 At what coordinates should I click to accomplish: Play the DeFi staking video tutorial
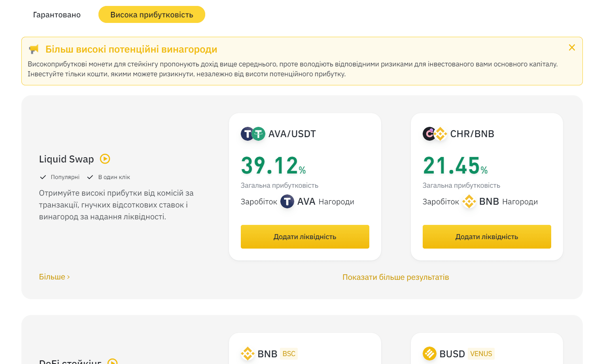pos(113,362)
